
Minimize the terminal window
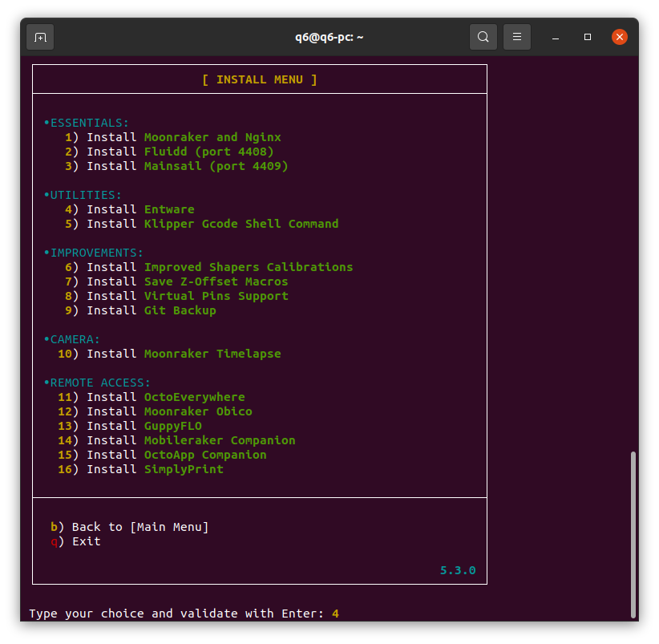[x=556, y=38]
